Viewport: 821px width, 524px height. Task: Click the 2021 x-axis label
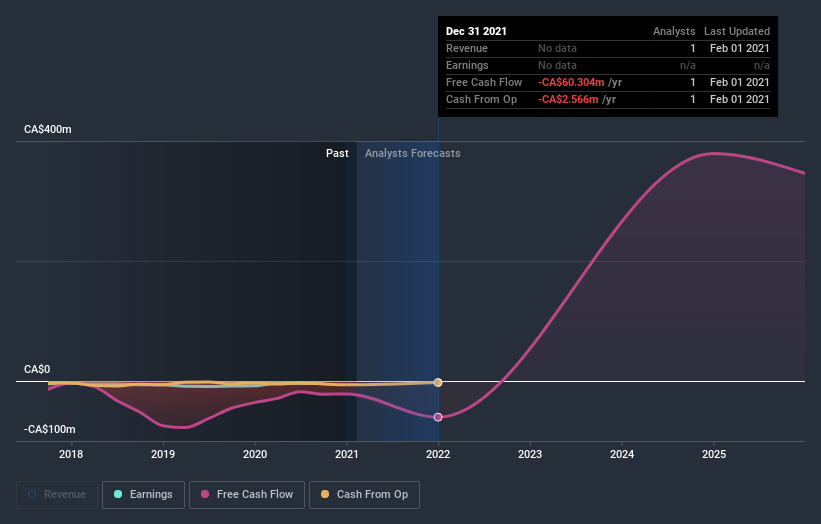pos(347,454)
